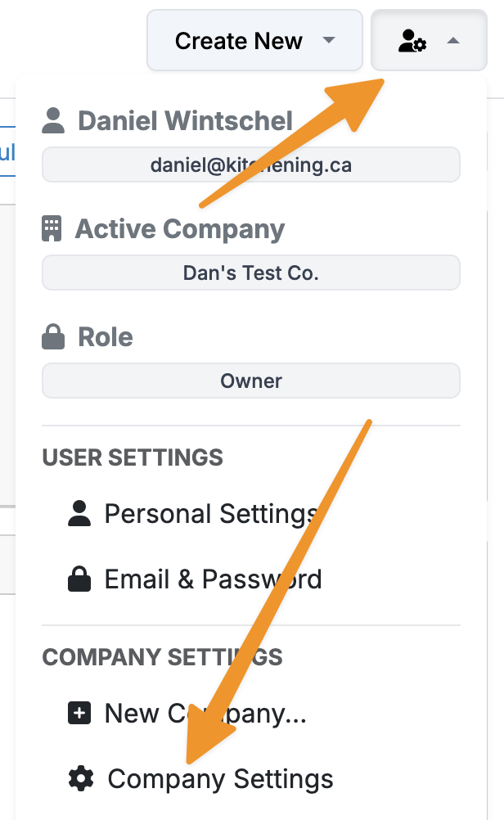Click the padlock icon for Email & Password

[x=79, y=579]
